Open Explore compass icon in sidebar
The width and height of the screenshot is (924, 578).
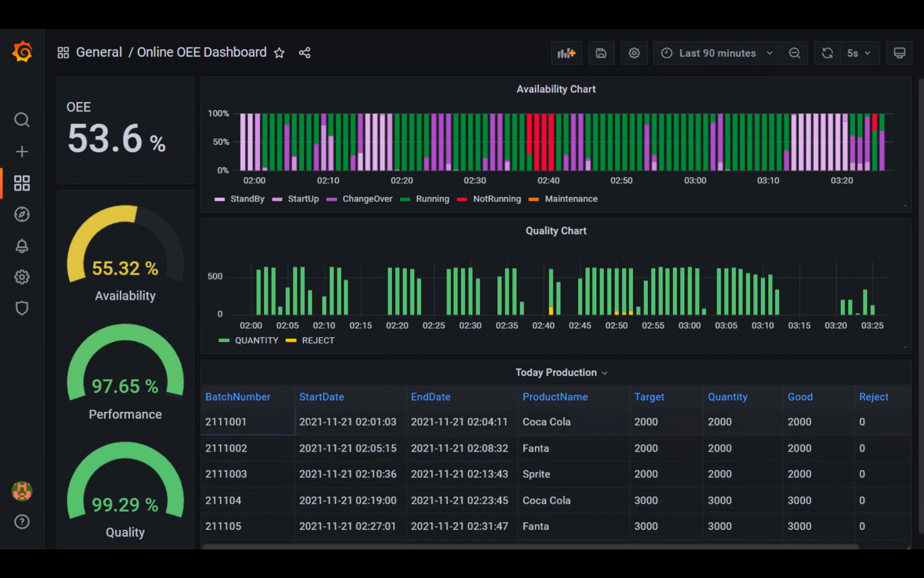click(22, 214)
